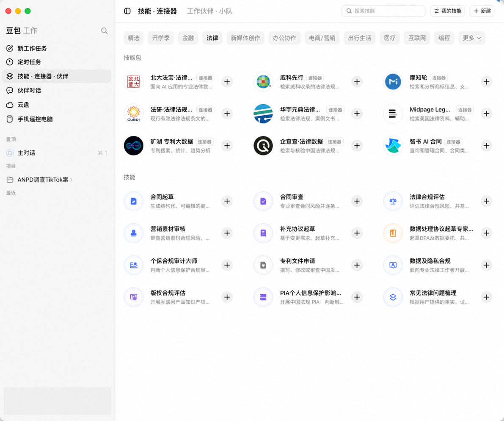Open the 华宇元典法律 connector title

300,110
